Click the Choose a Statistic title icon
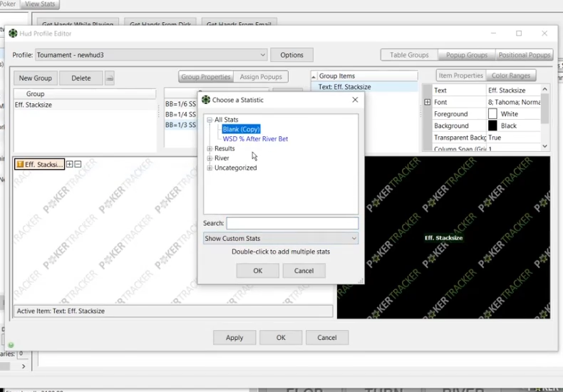This screenshot has width=563, height=392. click(206, 100)
